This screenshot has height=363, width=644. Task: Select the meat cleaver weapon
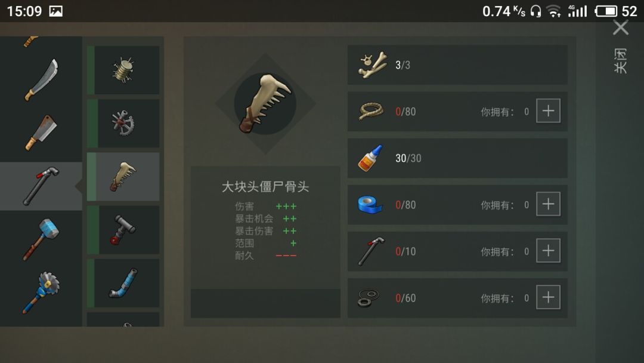coord(41,133)
